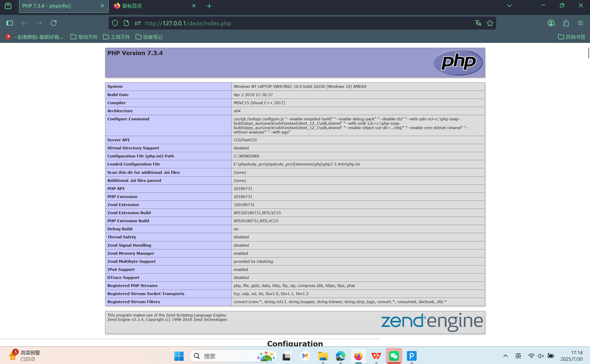Open the Firefox account icon

click(551, 23)
